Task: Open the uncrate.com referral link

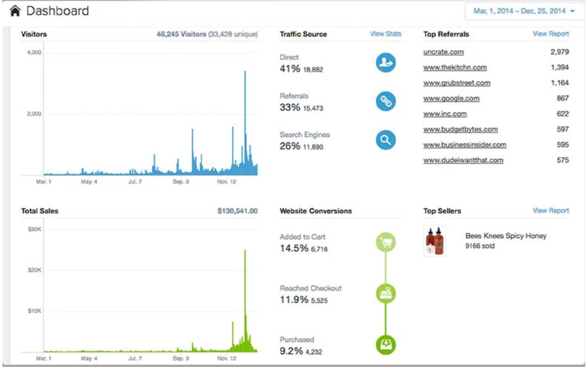Action: pos(443,52)
